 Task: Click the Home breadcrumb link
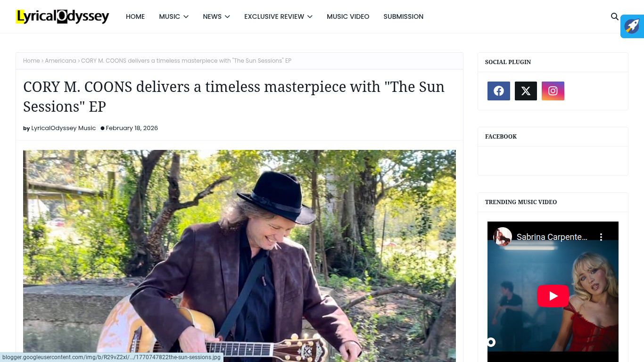[x=31, y=61]
